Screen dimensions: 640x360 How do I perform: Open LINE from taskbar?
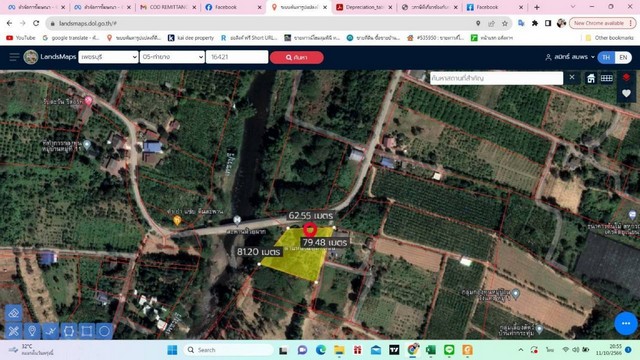[x=449, y=350]
